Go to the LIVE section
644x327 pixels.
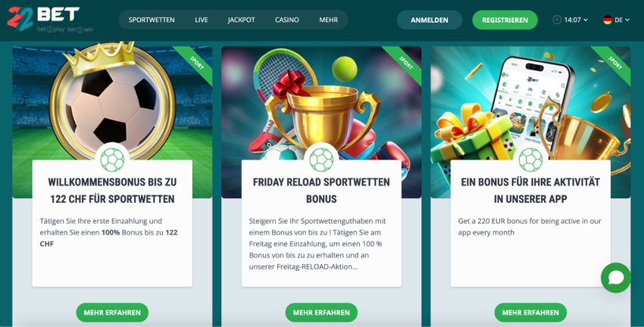click(x=202, y=20)
